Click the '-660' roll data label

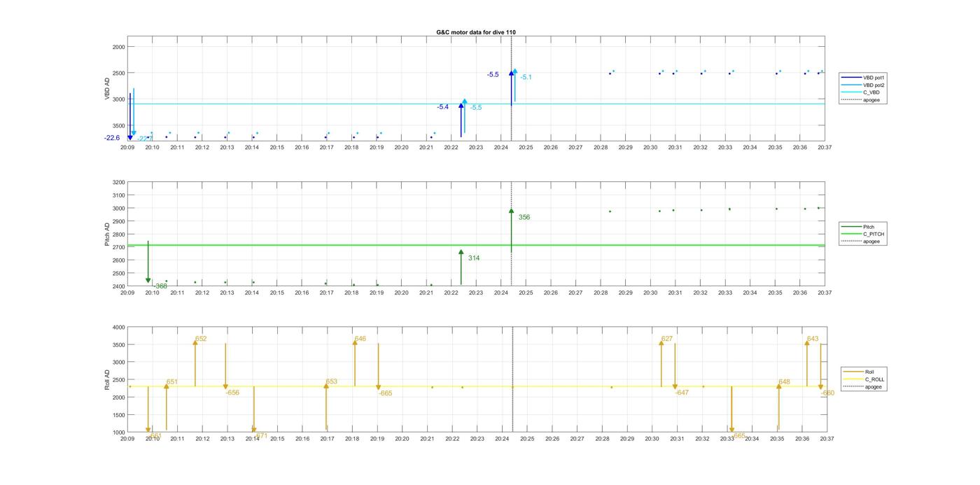827,393
